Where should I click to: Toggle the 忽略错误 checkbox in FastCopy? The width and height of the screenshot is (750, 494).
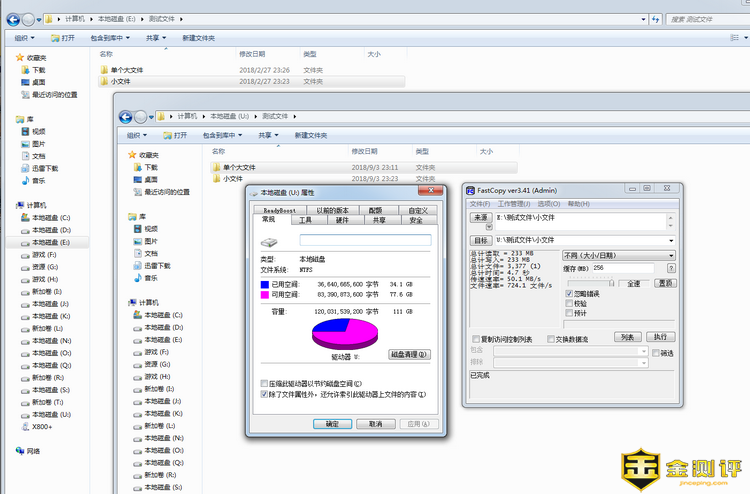pos(570,293)
